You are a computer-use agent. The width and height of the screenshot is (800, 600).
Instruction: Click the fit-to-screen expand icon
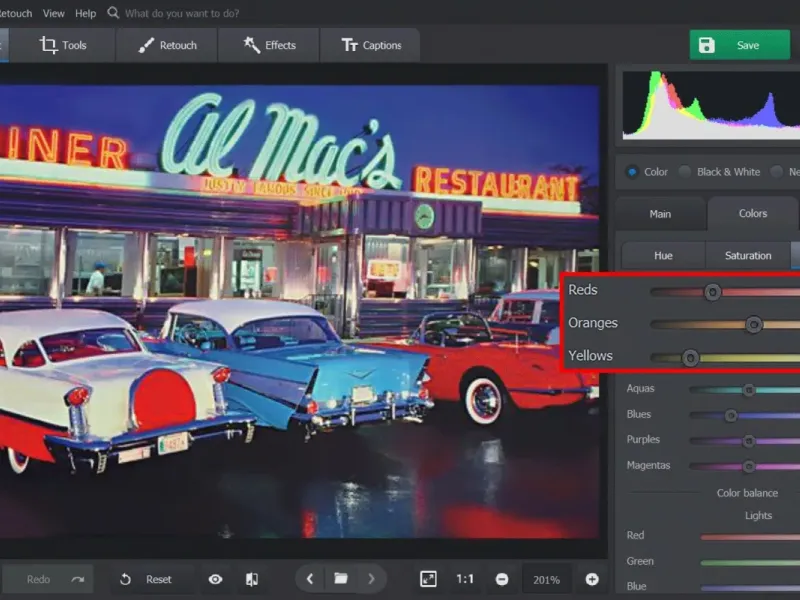point(428,579)
